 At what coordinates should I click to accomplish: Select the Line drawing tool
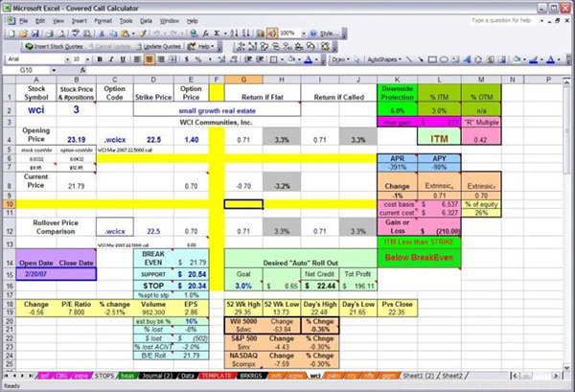pyautogui.click(x=409, y=59)
